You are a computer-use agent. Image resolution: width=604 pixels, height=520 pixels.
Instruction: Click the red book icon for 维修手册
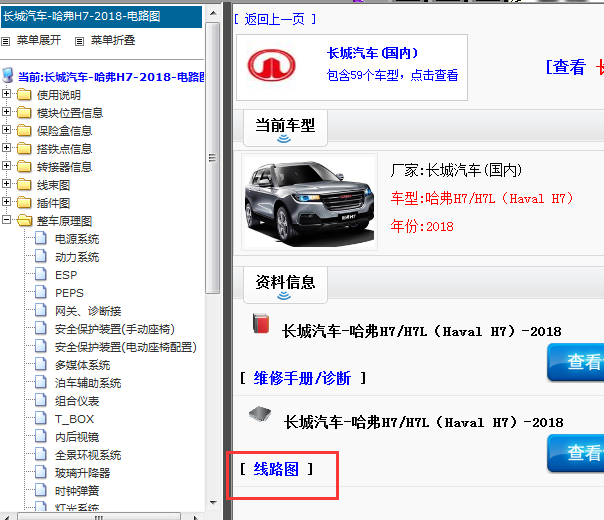[261, 324]
